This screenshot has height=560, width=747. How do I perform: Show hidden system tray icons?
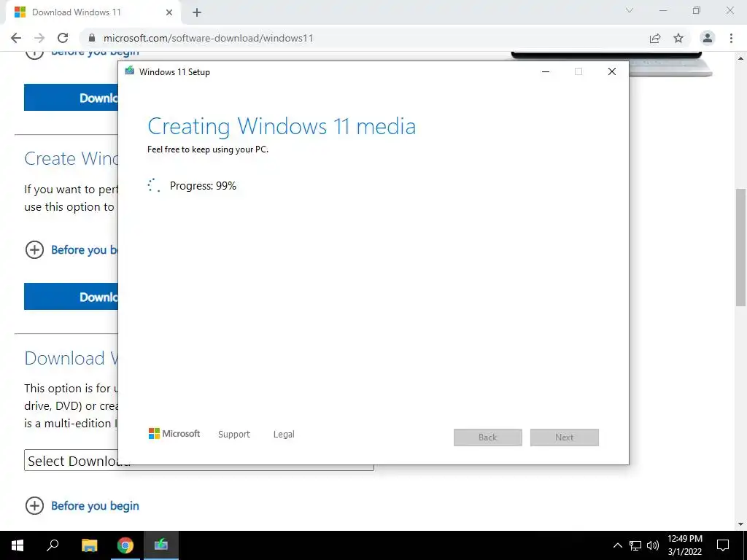tap(617, 545)
